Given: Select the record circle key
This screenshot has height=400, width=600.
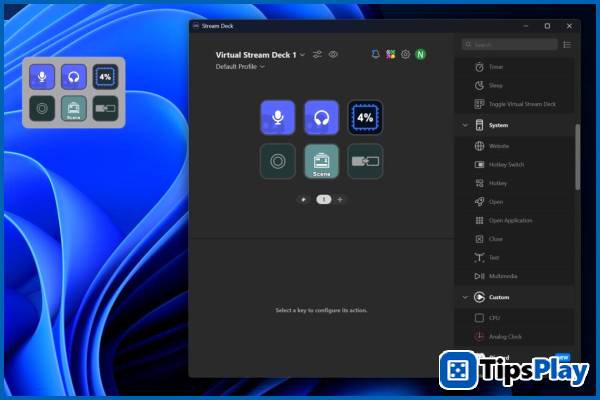Looking at the screenshot, I should (x=277, y=161).
